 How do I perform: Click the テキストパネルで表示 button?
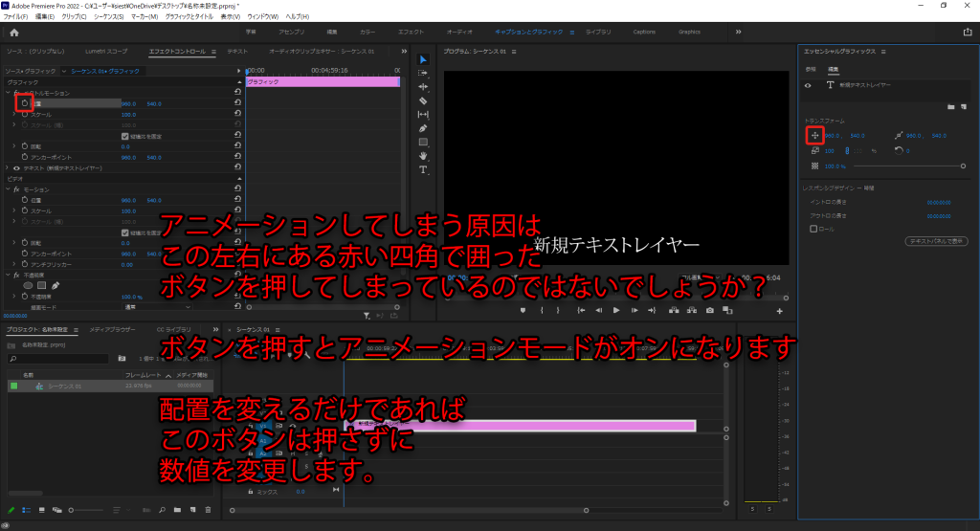click(935, 240)
